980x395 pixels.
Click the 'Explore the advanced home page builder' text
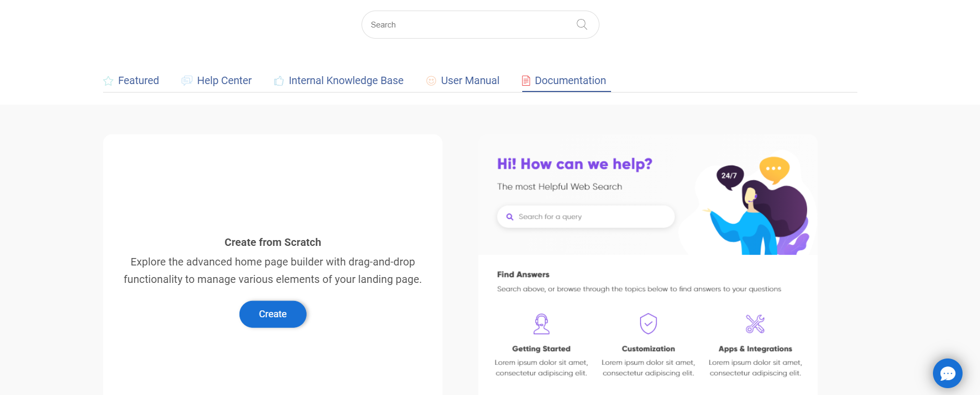[273, 270]
